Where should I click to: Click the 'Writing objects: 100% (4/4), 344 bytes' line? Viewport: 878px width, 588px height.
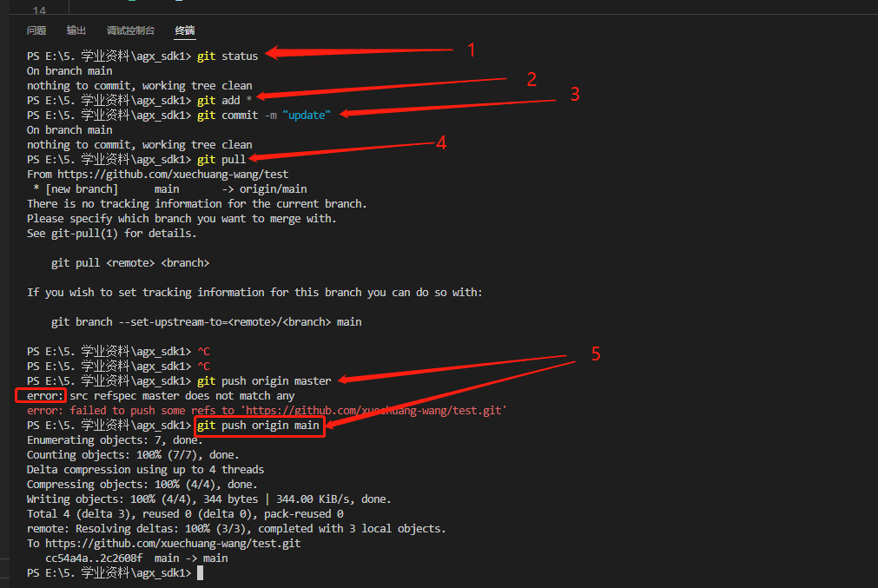tap(208, 499)
